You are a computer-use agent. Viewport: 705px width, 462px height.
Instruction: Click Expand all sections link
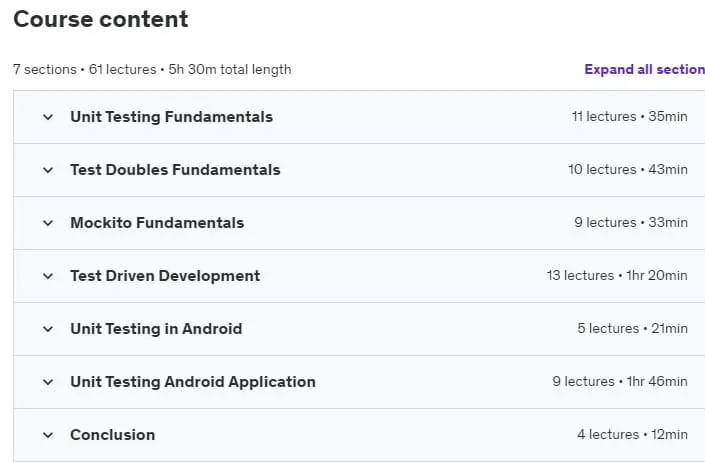[644, 69]
